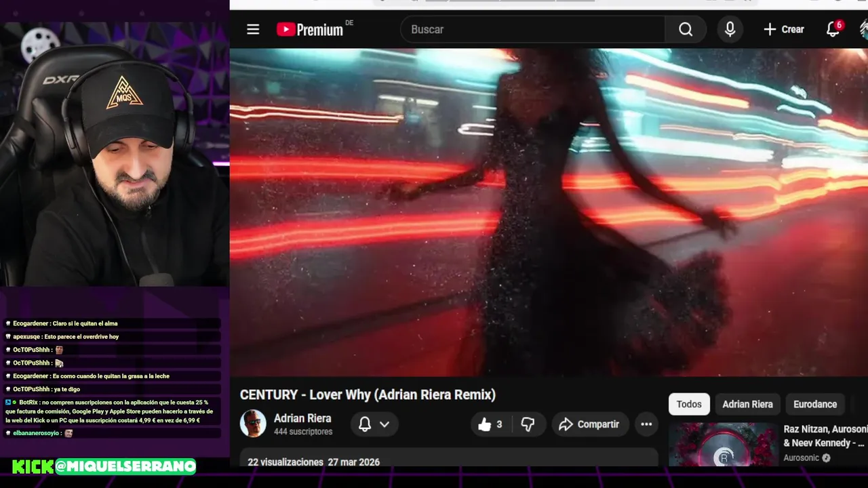This screenshot has height=488, width=868.
Task: Open the Crear upload menu
Action: [784, 29]
